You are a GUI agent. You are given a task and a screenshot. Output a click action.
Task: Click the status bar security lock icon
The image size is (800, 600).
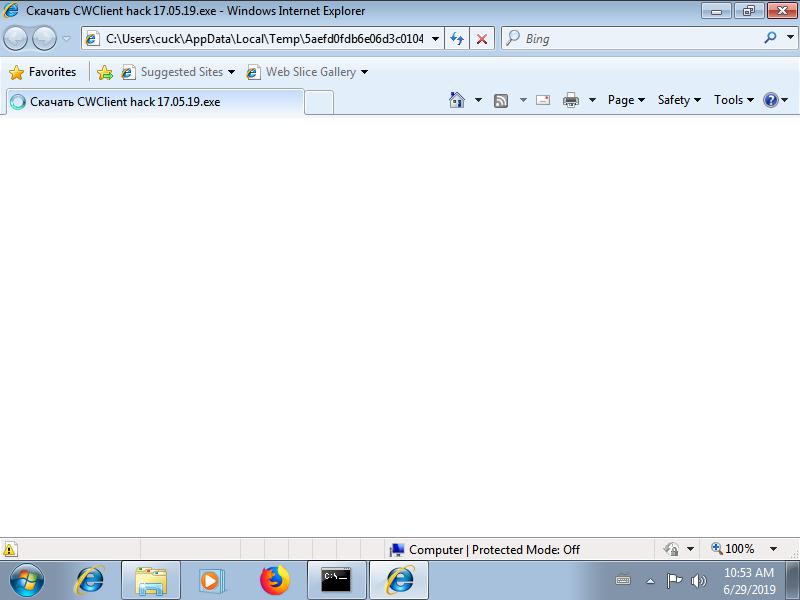click(x=670, y=549)
